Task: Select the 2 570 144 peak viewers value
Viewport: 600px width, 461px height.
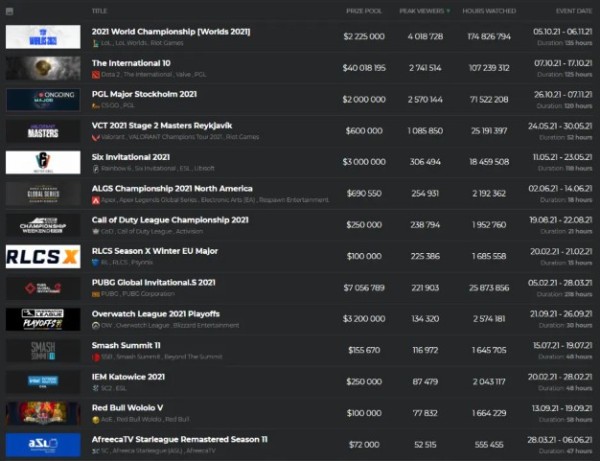Action: pos(425,99)
